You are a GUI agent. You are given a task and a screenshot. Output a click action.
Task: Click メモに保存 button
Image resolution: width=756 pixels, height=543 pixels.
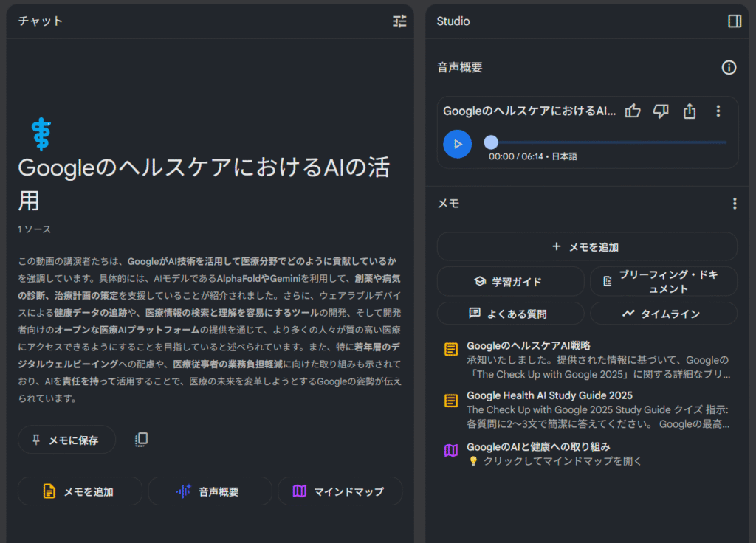point(67,440)
